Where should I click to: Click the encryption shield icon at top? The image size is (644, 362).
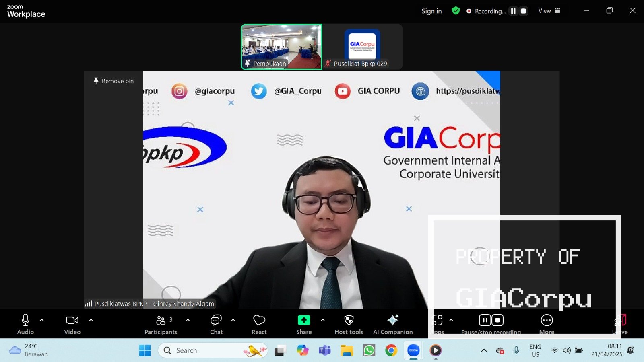tap(456, 11)
